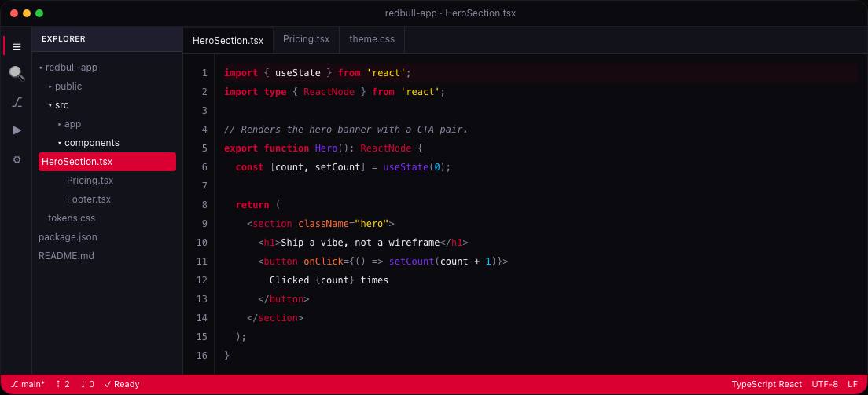This screenshot has width=868, height=395.
Task: Click the green maximize window button
Action: pyautogui.click(x=39, y=13)
